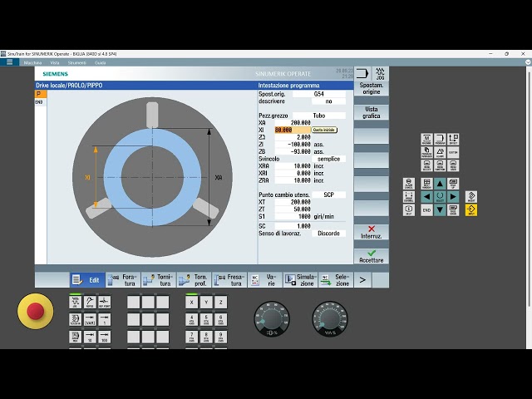Click the NEXT WINDOW key
This screenshot has height=399, width=532.
pyautogui.click(x=426, y=184)
